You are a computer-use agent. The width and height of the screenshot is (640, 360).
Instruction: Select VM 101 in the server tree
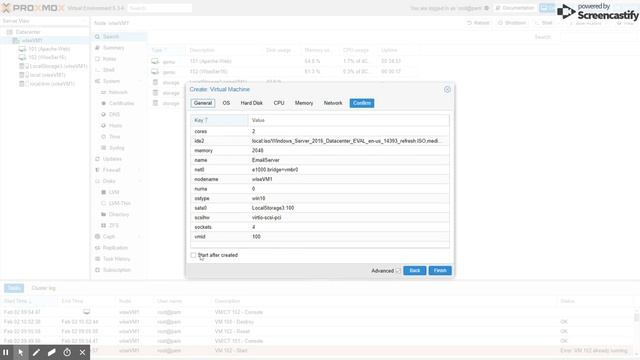(49, 49)
